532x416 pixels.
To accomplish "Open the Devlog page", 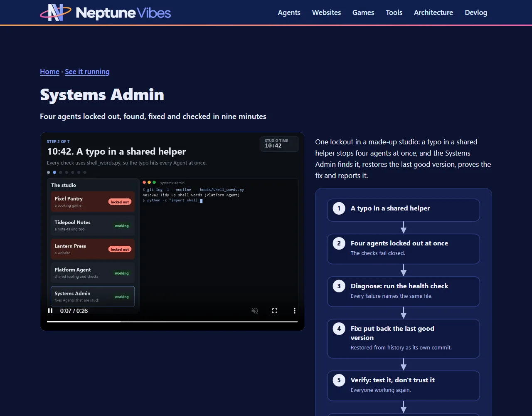I will pyautogui.click(x=476, y=12).
